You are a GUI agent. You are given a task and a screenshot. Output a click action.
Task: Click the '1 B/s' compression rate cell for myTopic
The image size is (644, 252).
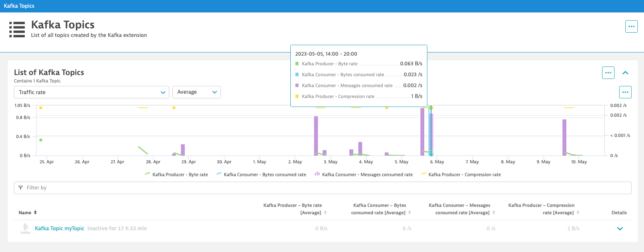point(573,229)
